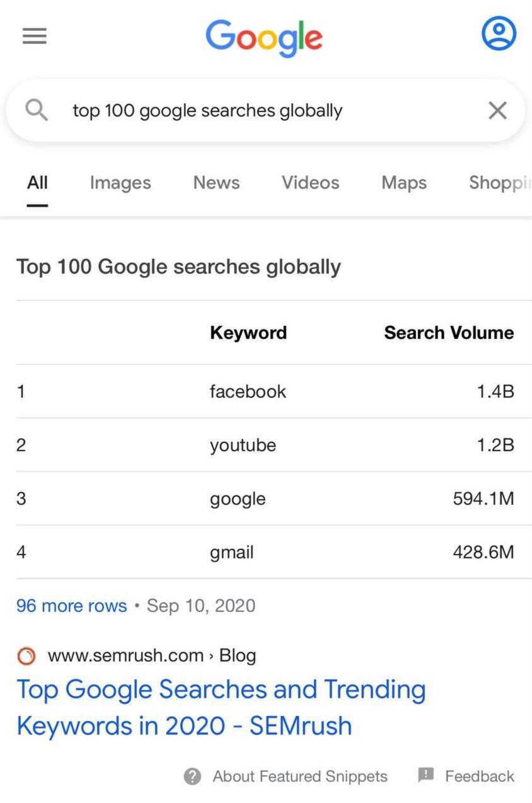Click the magnifying glass search icon

point(37,110)
